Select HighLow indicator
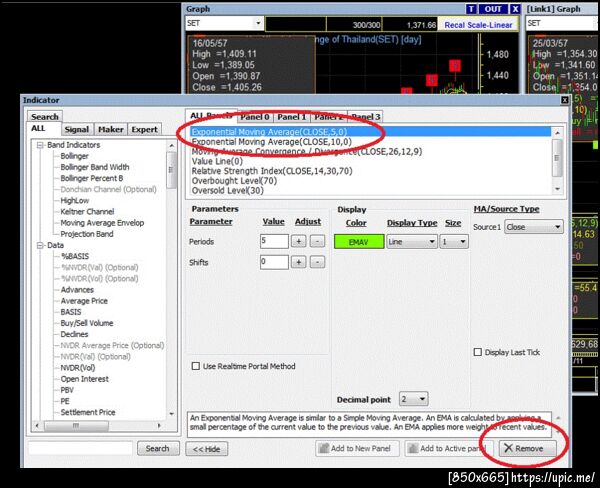600x488 pixels. pyautogui.click(x=75, y=201)
